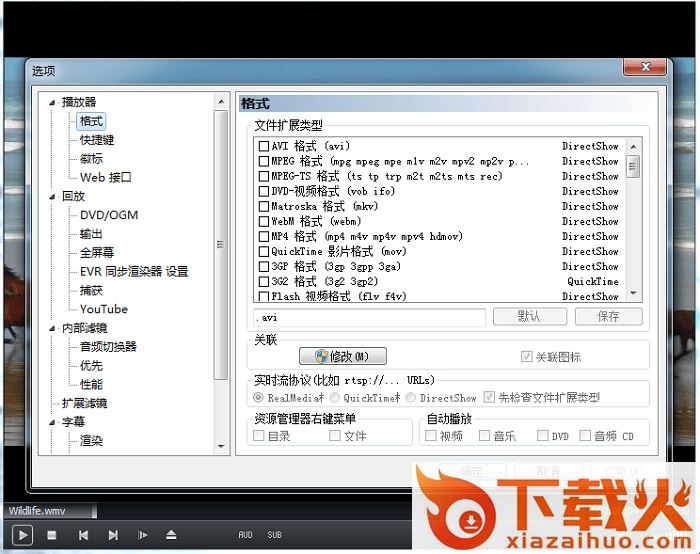Enable the 视频 autoplay checkbox
This screenshot has height=554, width=700.
click(431, 436)
